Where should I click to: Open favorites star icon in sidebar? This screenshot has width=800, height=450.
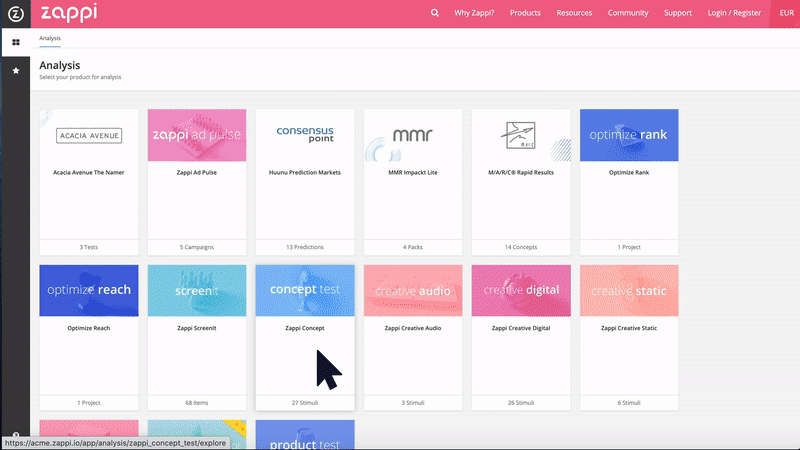coord(16,70)
